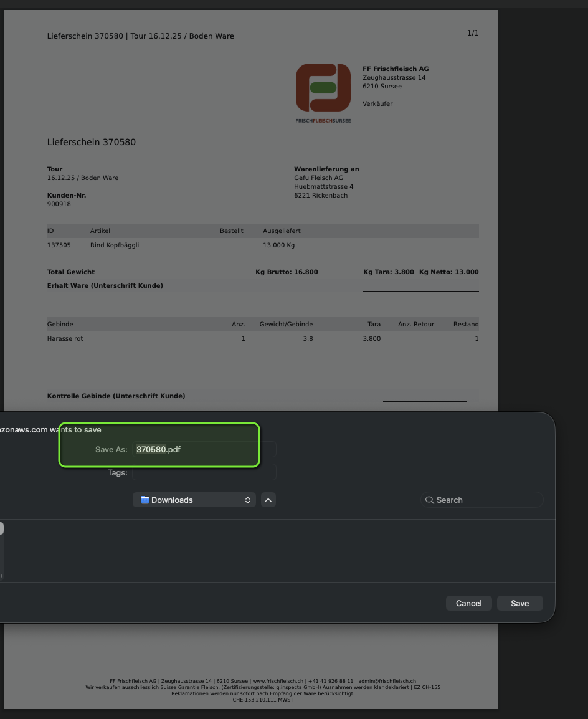Select the Harasse rot container row
The width and height of the screenshot is (588, 719).
[65, 339]
